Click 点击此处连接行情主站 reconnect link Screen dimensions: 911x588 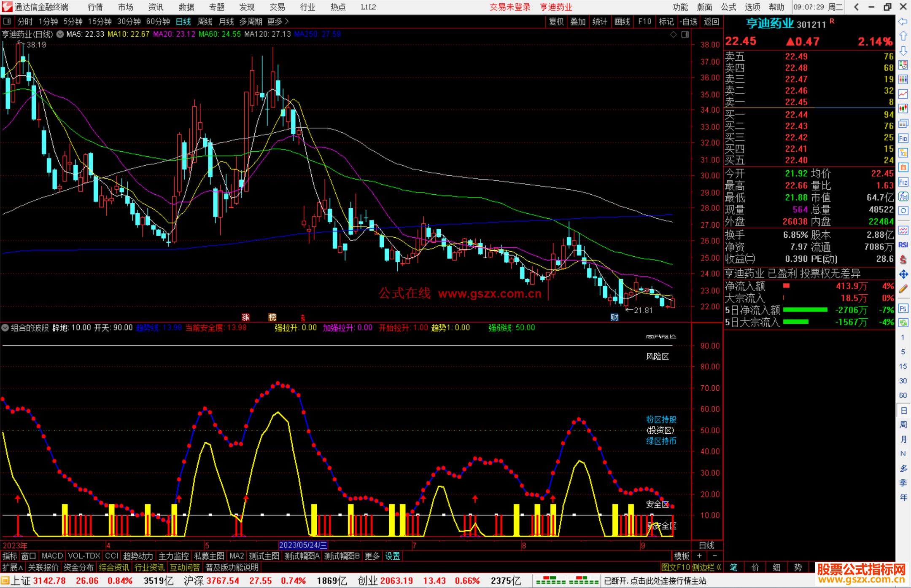[x=668, y=581]
